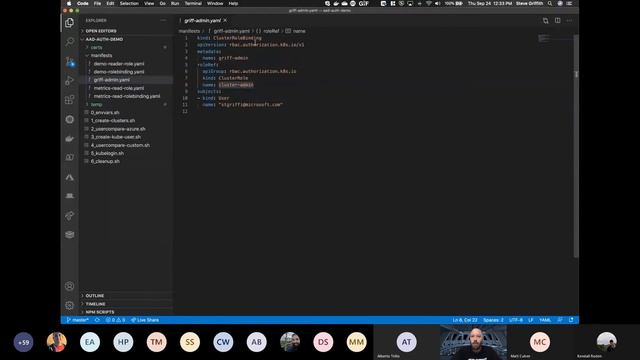Open the Explorer view in activity bar
This screenshot has width=640, height=360.
pos(69,23)
